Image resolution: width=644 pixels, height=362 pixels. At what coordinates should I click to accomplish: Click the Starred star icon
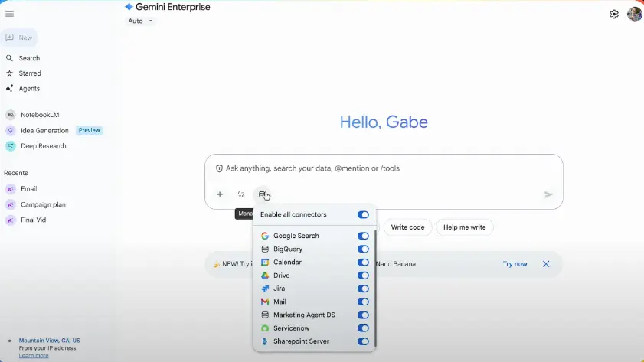9,73
